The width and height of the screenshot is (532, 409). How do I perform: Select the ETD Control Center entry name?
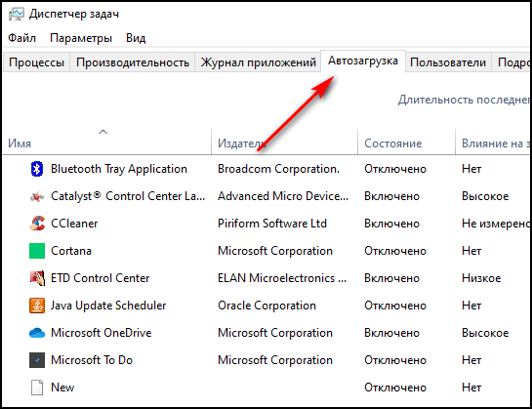coord(101,278)
